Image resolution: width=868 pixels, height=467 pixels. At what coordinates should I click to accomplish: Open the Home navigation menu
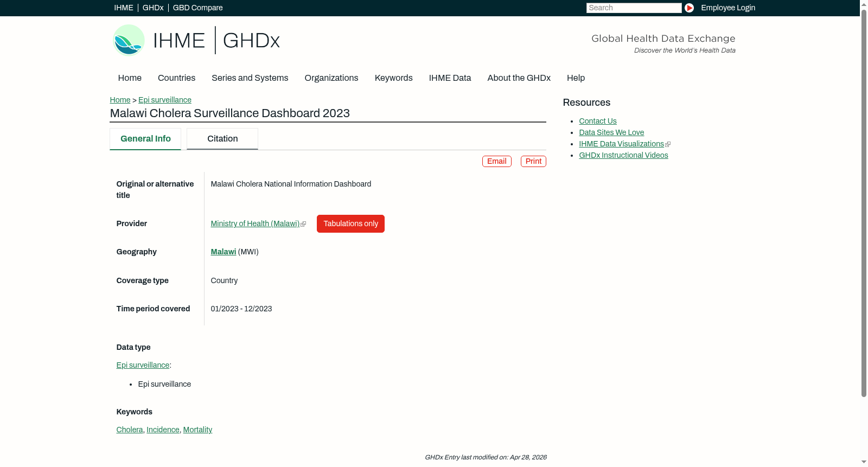[x=130, y=78]
